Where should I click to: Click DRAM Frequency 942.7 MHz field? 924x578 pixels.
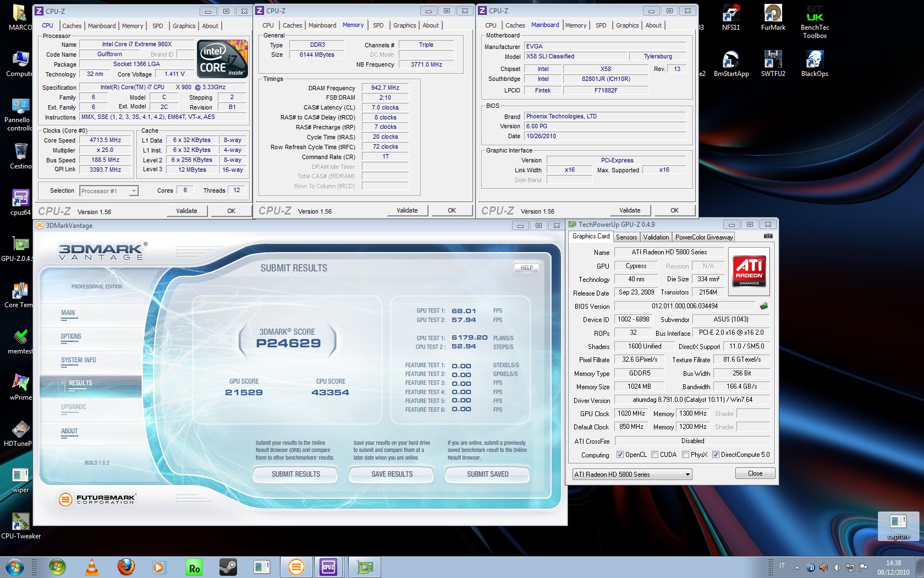tap(385, 88)
